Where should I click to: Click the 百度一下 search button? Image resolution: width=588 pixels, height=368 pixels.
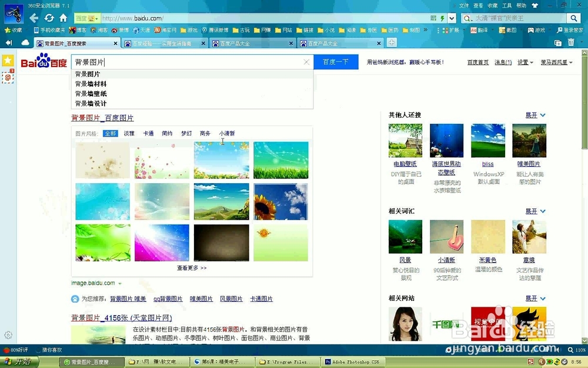pyautogui.click(x=336, y=62)
